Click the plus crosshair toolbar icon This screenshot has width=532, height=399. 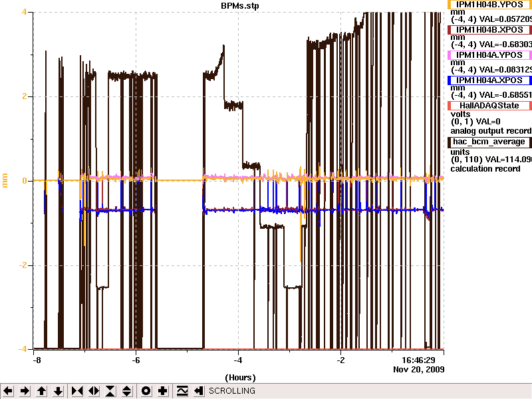tap(163, 391)
